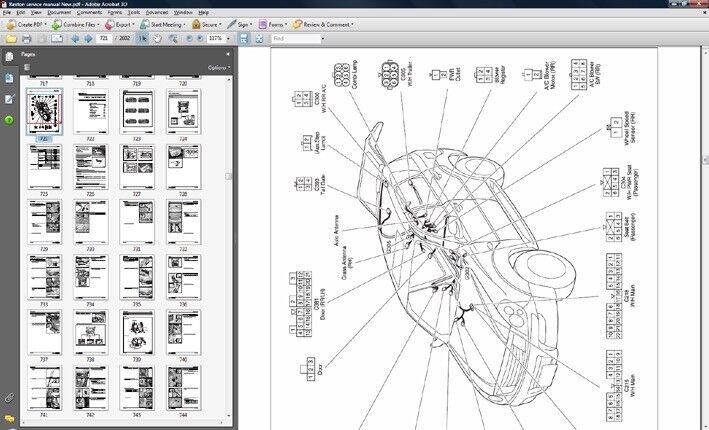Open the Document menu

pyautogui.click(x=61, y=13)
